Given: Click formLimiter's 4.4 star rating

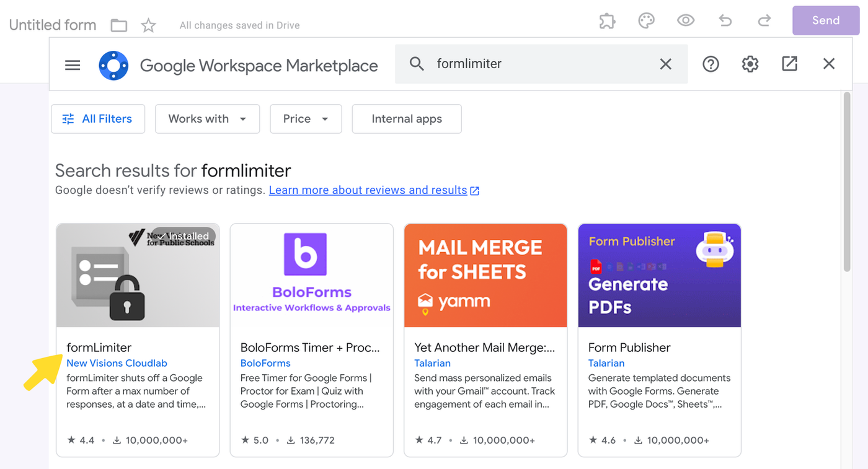Looking at the screenshot, I should [81, 441].
